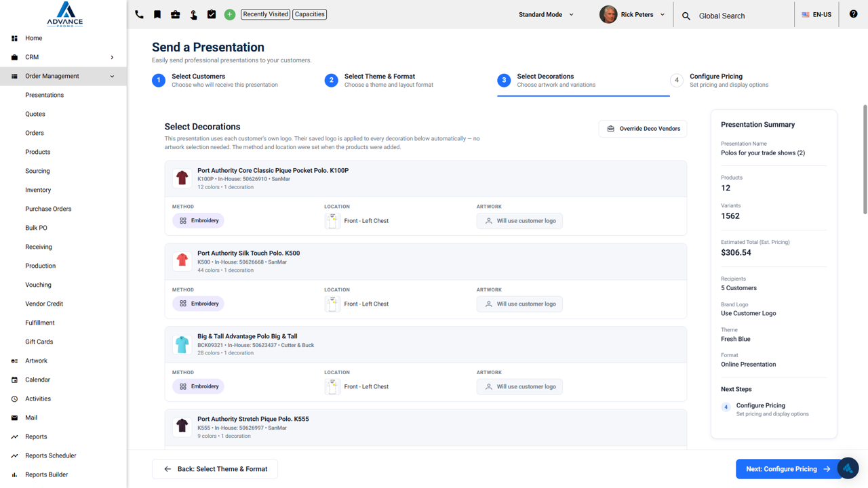
Task: Click Big & Tall teal polo thumbnail
Action: pyautogui.click(x=182, y=344)
